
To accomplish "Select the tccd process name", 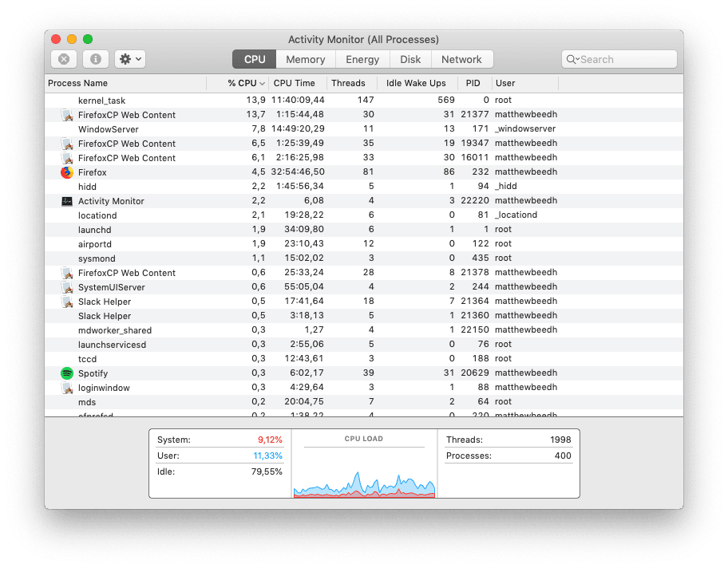I will pyautogui.click(x=87, y=359).
